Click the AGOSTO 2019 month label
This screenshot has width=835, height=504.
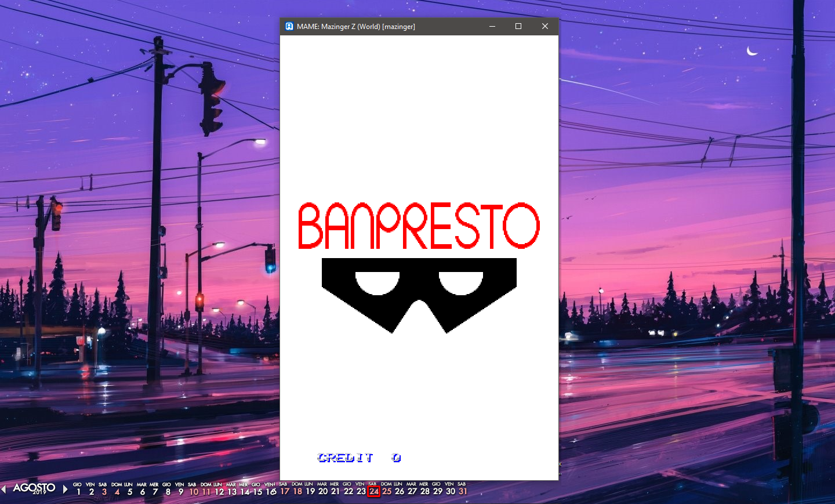point(34,488)
